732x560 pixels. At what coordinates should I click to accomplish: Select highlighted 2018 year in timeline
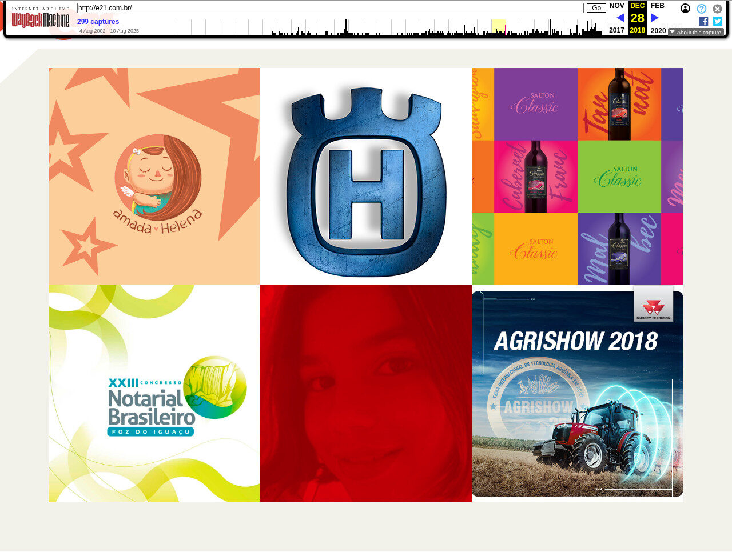[x=498, y=27]
